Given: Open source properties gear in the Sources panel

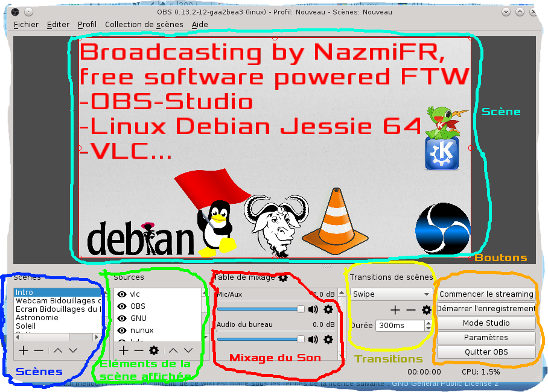Looking at the screenshot, I should [154, 350].
